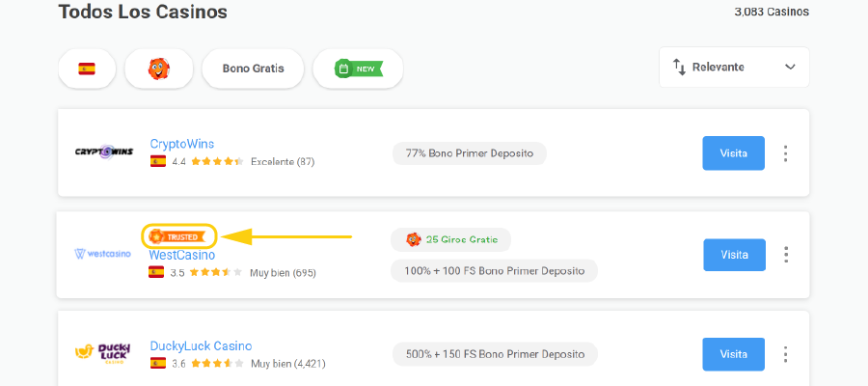Open CryptoWins three-dot options menu
868x386 pixels.
pos(786,153)
